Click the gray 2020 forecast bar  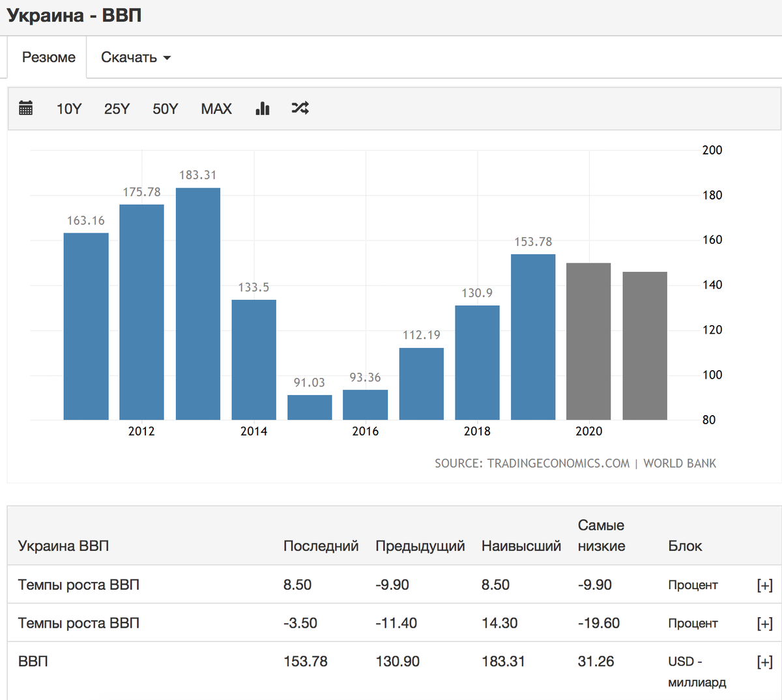(588, 342)
